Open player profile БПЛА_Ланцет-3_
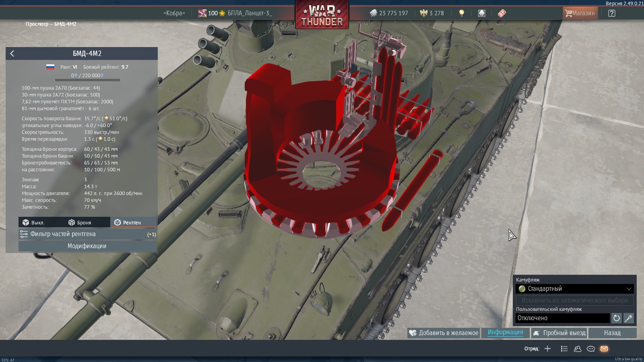Viewport: 644px width, 362px height. pos(250,13)
